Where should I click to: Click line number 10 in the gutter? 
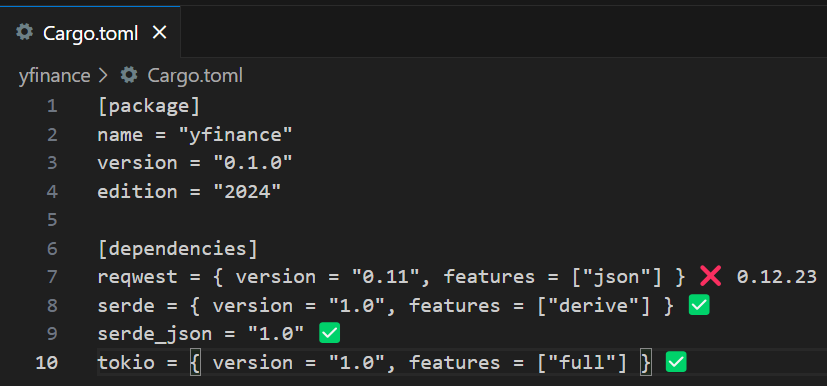pyautogui.click(x=46, y=363)
